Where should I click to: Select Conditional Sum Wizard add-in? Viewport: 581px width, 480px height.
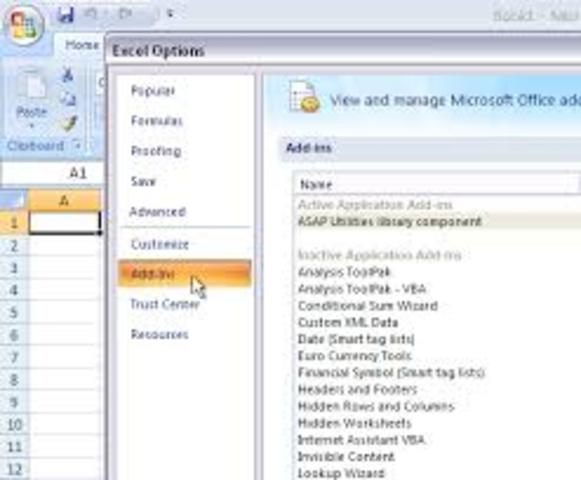(368, 306)
